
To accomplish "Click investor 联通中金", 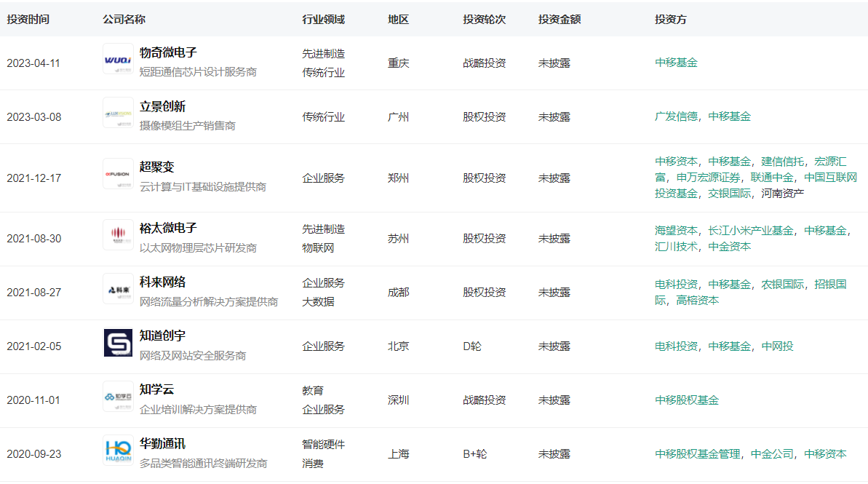I will pyautogui.click(x=772, y=177).
